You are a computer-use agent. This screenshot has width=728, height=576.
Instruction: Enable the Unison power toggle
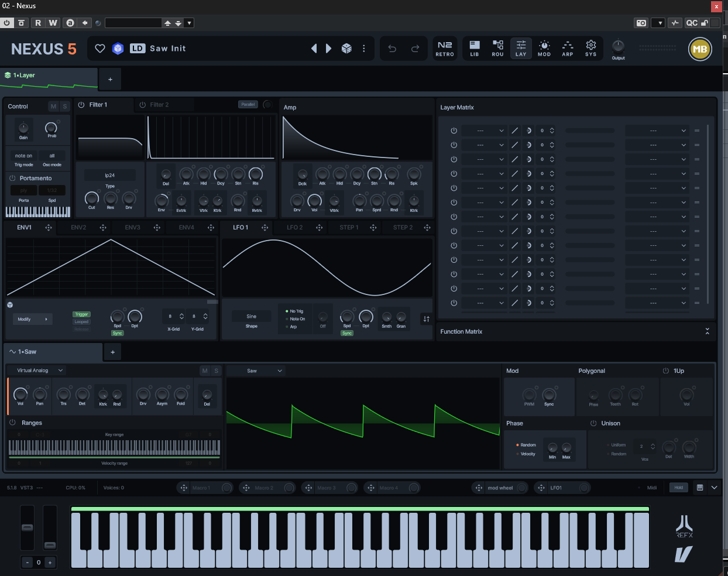coord(593,423)
